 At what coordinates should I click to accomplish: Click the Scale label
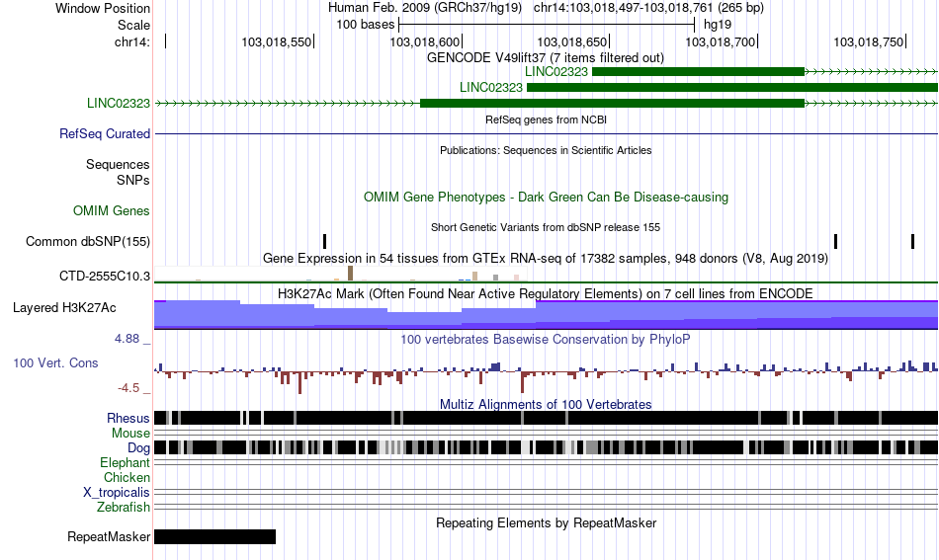(x=133, y=25)
